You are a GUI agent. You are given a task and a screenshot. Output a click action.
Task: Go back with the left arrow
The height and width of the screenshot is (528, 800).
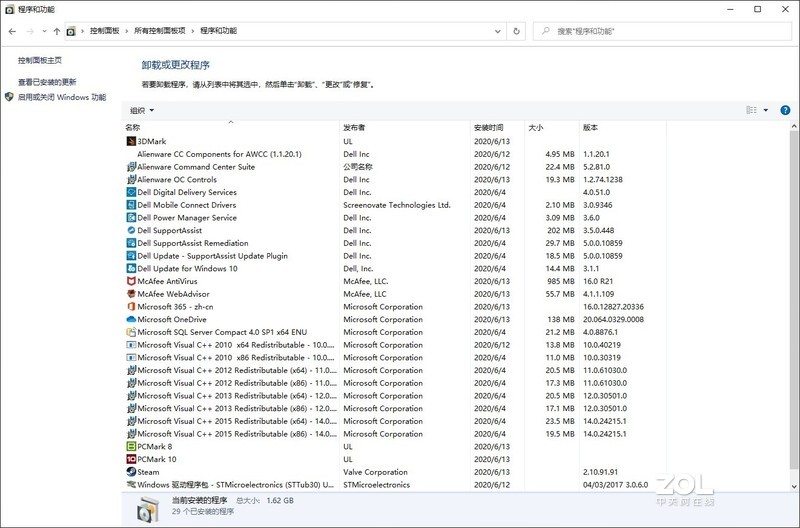point(12,31)
